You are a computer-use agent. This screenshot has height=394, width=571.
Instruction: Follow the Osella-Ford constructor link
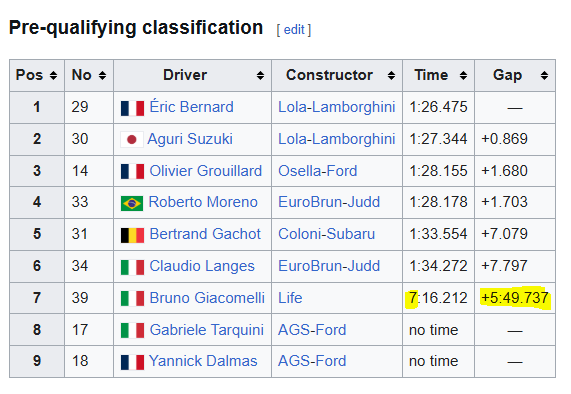click(318, 171)
